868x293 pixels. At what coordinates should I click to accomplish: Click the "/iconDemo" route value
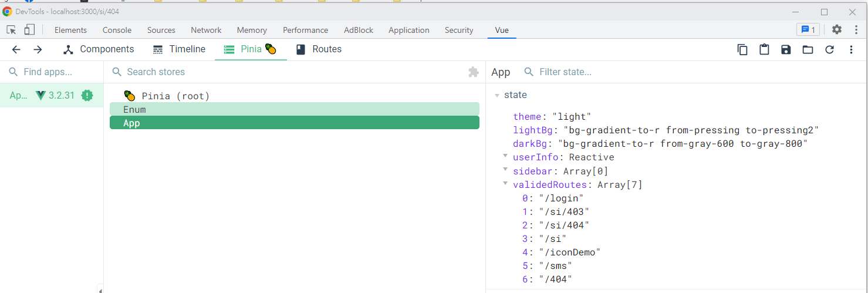[569, 252]
